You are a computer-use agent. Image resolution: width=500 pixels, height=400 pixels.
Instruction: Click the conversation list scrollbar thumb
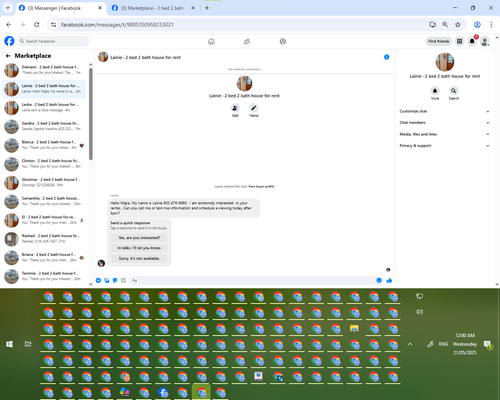tap(91, 114)
